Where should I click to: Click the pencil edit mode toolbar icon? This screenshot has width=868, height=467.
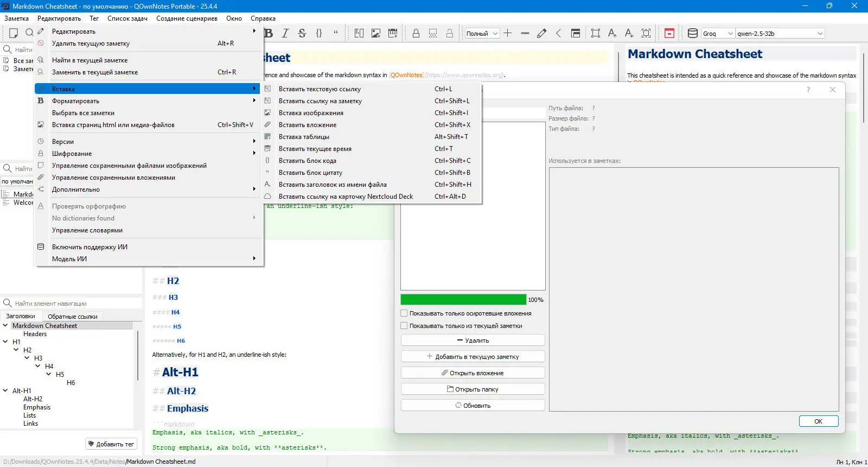(541, 33)
